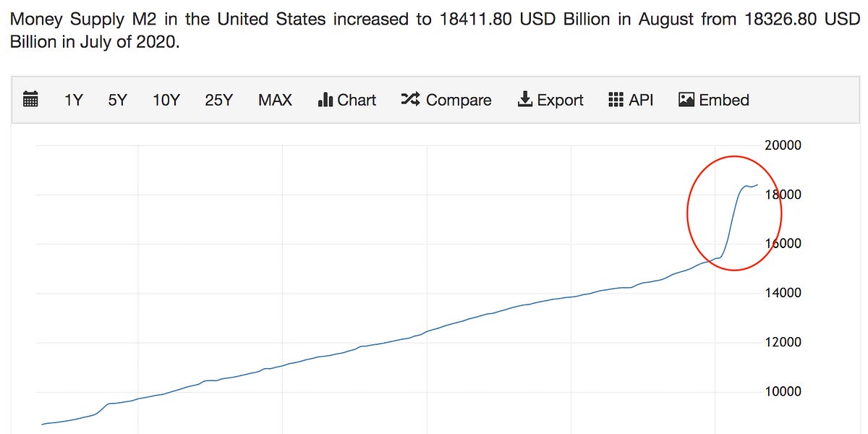Viewport: 868px width, 434px height.
Task: Click the 20000 axis label
Action: [x=782, y=145]
